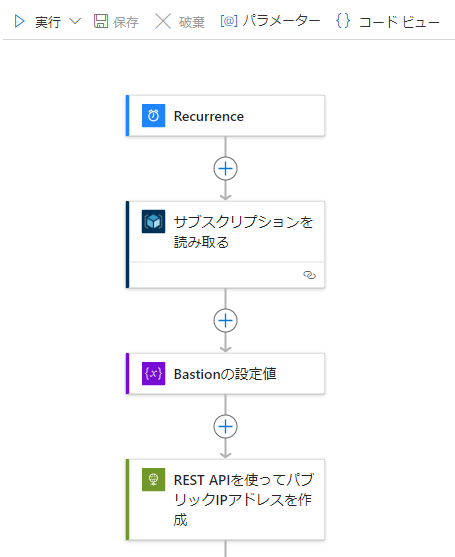Screen dimensions: 455x557
Task: Click the Azure Resource Manager cube icon
Action: pyautogui.click(x=153, y=221)
